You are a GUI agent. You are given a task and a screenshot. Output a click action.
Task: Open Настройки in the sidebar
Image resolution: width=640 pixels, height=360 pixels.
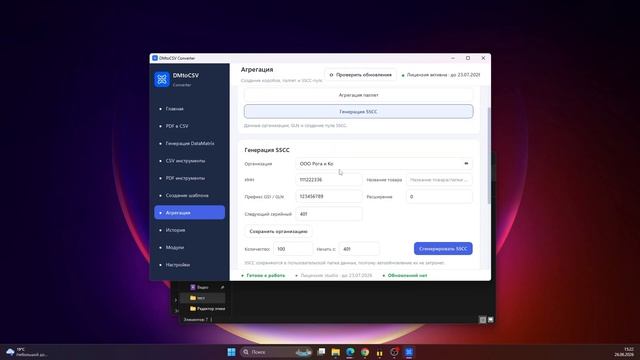coord(189,265)
